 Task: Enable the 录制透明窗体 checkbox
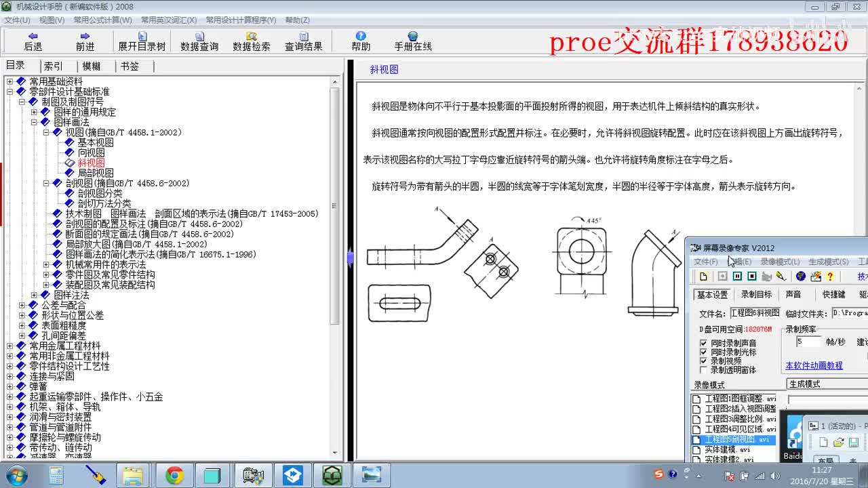pyautogui.click(x=703, y=370)
